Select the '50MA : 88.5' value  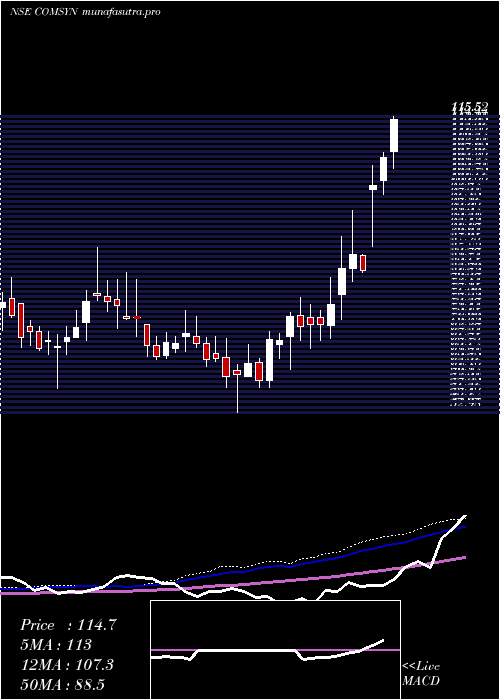[62, 684]
